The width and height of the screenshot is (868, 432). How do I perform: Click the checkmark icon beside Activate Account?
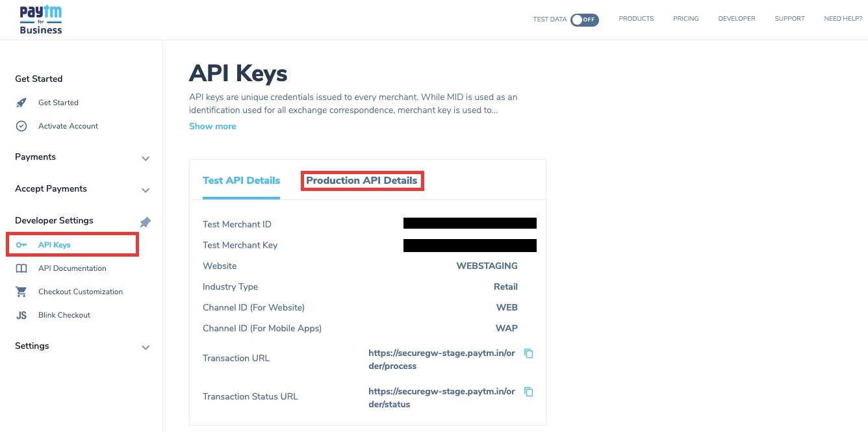click(x=21, y=126)
